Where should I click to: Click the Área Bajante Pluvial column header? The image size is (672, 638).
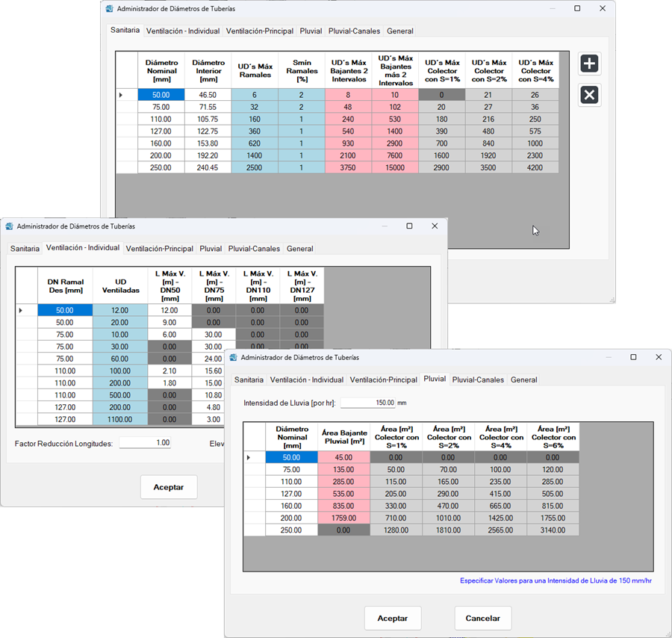[x=343, y=436]
